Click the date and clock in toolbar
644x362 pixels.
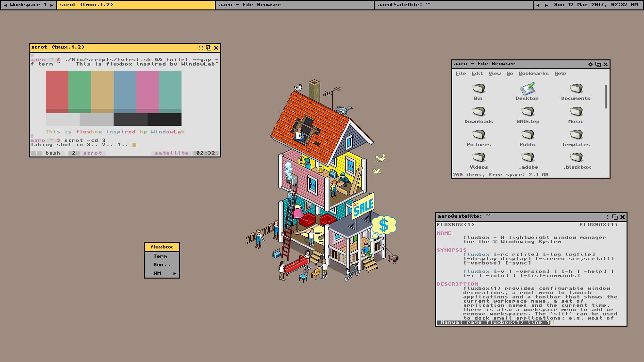(x=596, y=5)
